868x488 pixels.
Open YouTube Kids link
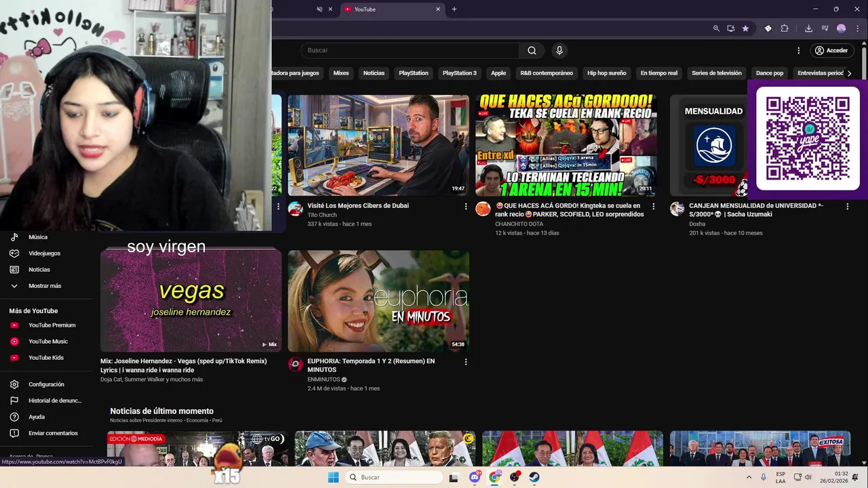46,358
